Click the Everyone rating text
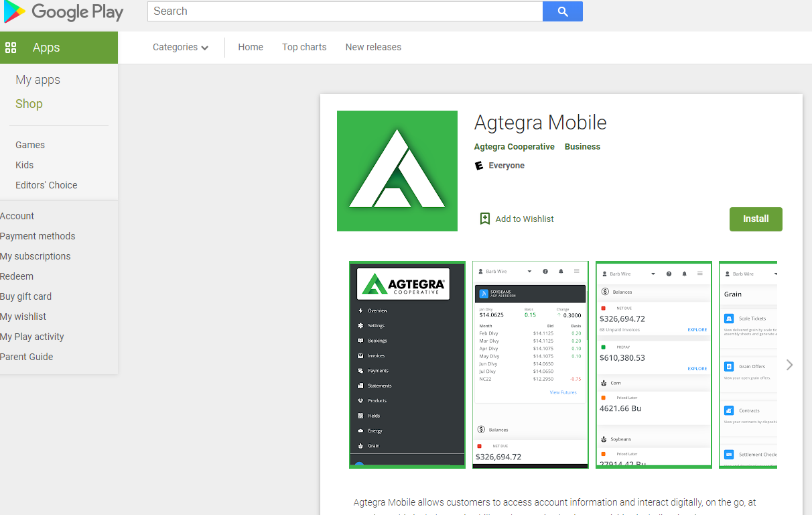This screenshot has height=515, width=812. coord(506,166)
